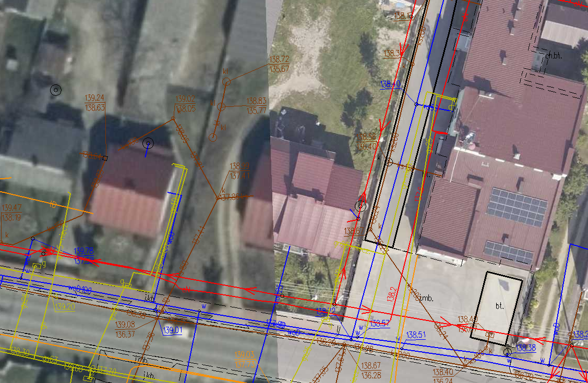Select the circle symbol with the blue line stub
This screenshot has width=588, height=383.
point(148,143)
